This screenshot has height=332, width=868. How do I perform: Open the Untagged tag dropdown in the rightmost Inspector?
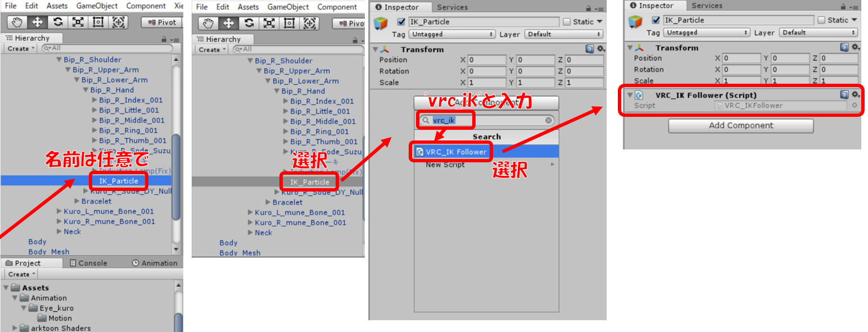point(706,33)
